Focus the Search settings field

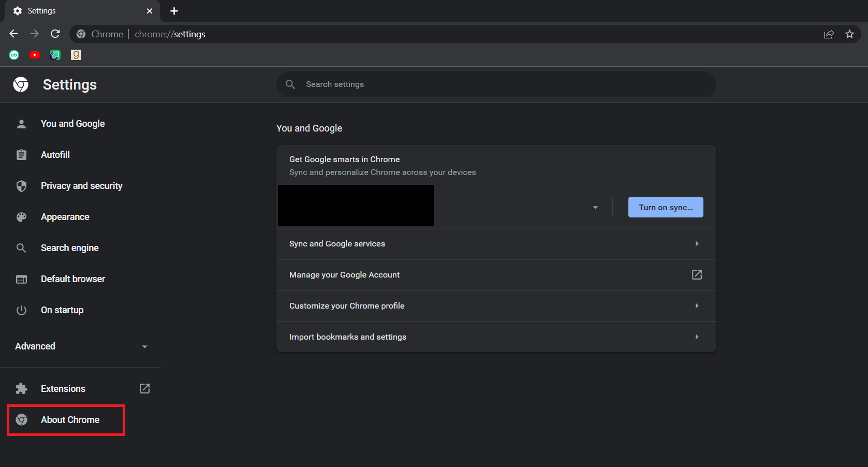pyautogui.click(x=496, y=84)
